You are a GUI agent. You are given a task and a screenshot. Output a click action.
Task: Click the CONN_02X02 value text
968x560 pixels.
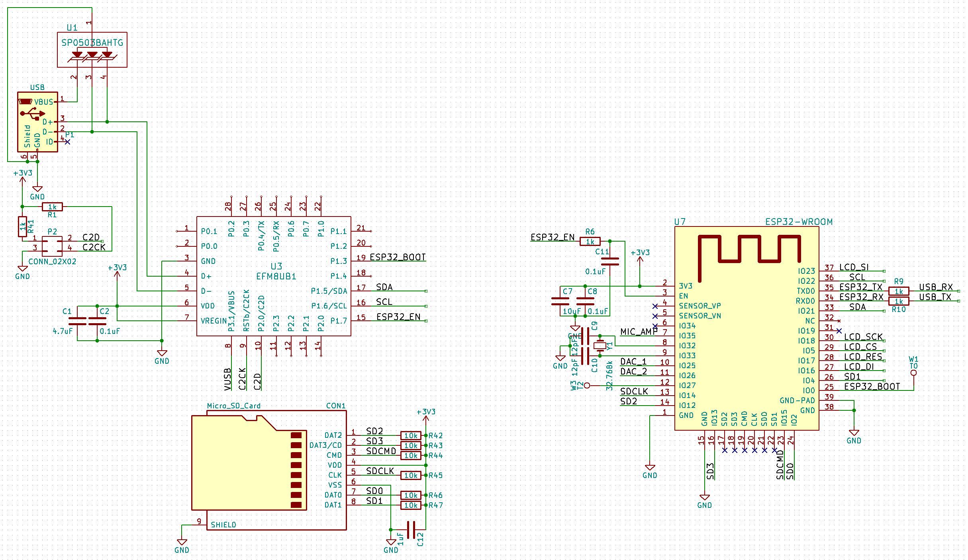point(52,261)
